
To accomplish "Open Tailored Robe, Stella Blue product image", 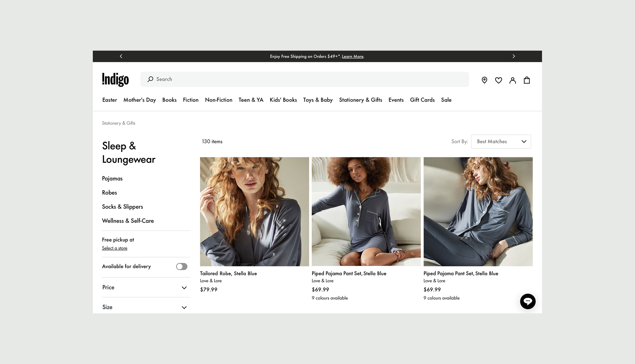I will tap(254, 212).
